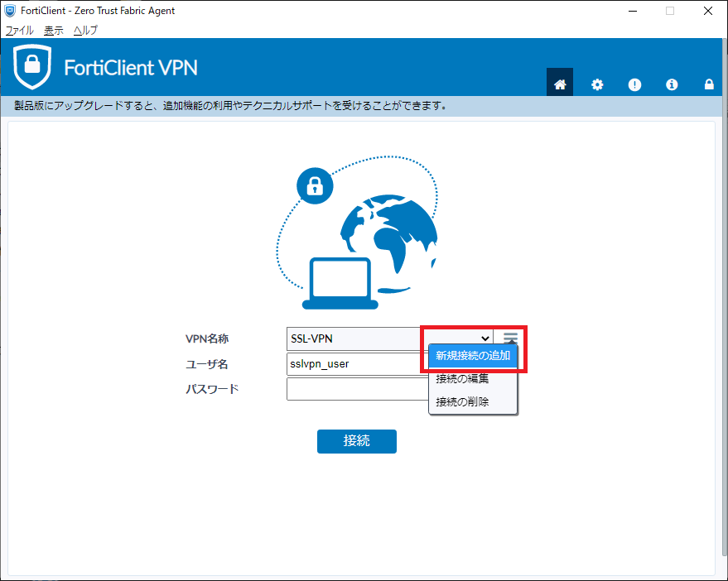Click the vertical scrollbar on right edge

[x=725, y=297]
